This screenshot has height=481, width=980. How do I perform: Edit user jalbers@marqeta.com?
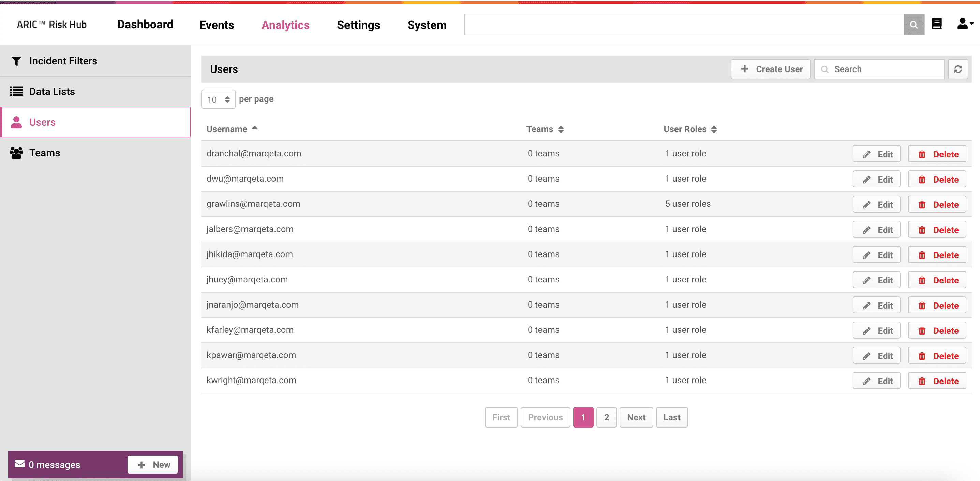pyautogui.click(x=877, y=230)
